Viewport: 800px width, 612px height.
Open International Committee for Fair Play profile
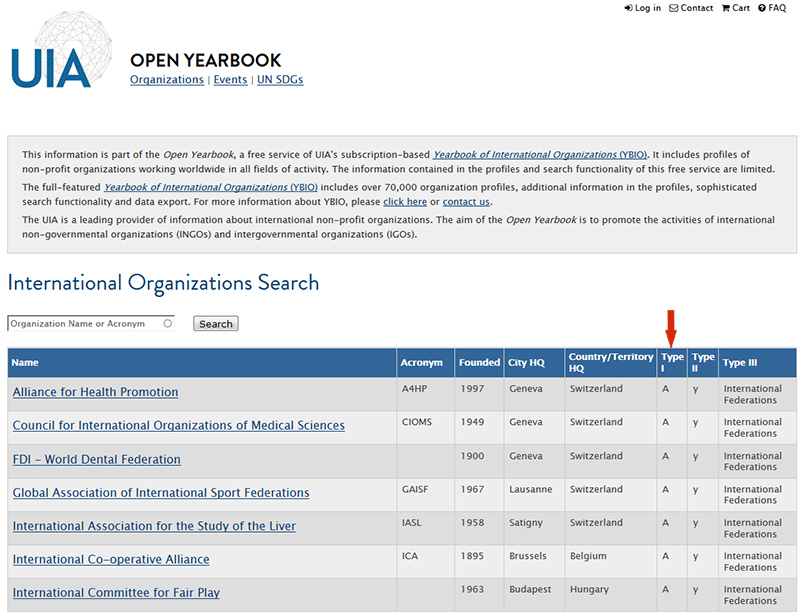(116, 593)
